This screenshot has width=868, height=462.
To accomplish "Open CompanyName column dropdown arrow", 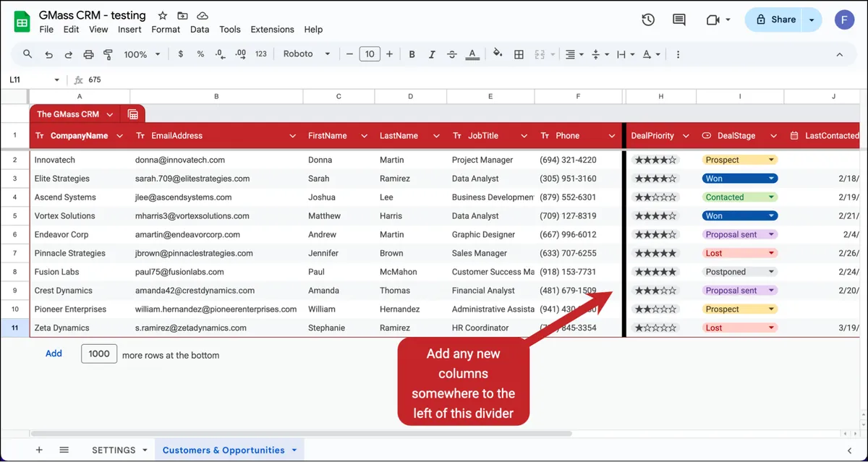I will pyautogui.click(x=119, y=136).
